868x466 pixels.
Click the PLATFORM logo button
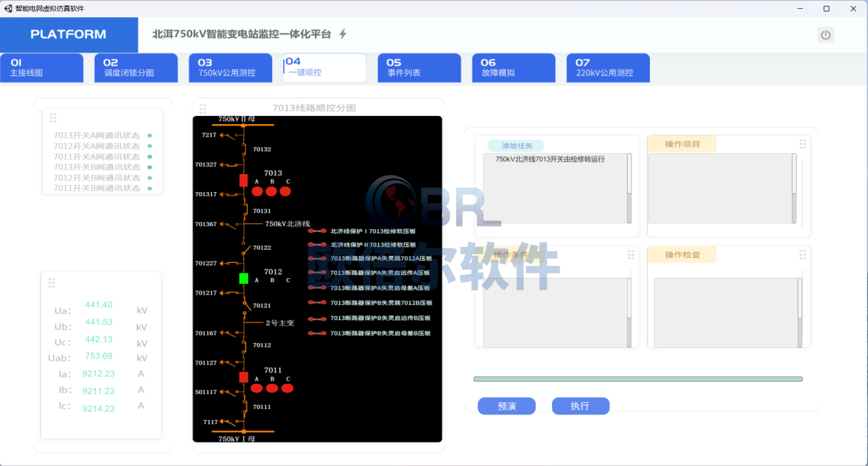[69, 34]
